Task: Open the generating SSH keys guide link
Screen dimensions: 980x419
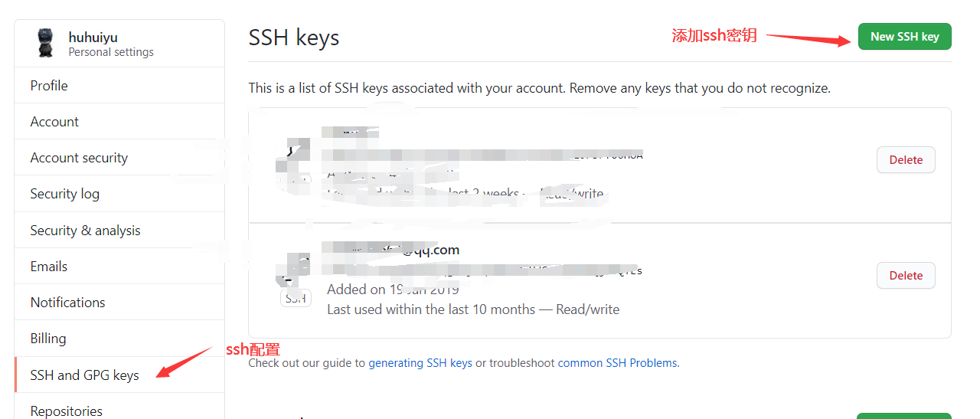Action: coord(420,363)
